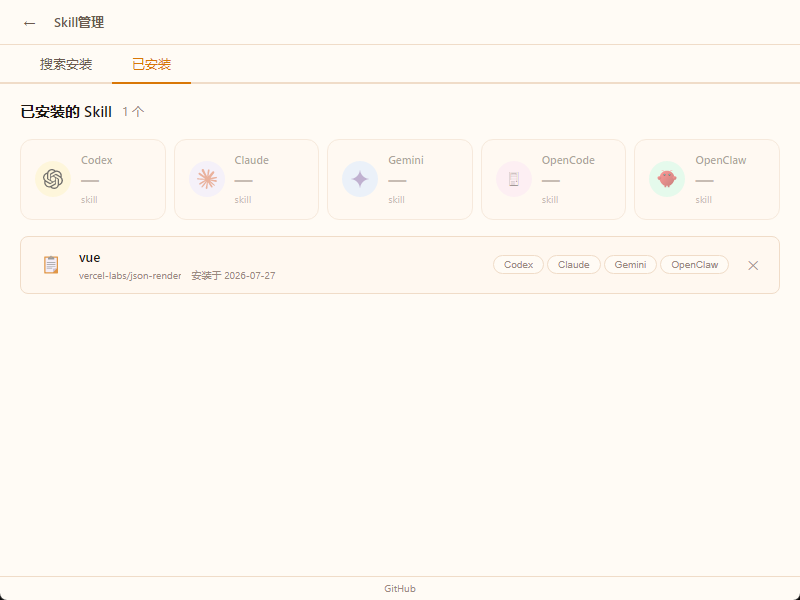
Task: Click the OpenClaw red creature icon
Action: tap(667, 179)
